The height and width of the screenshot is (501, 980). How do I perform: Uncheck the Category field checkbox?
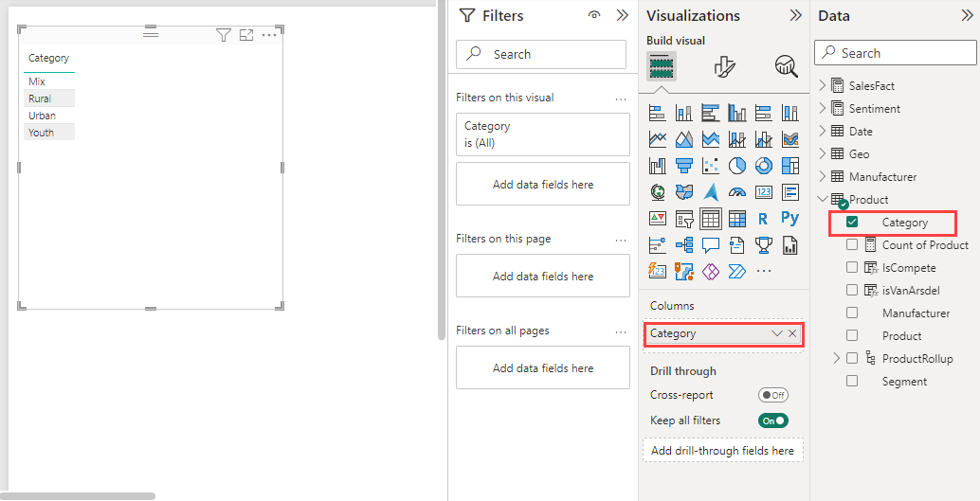point(852,222)
